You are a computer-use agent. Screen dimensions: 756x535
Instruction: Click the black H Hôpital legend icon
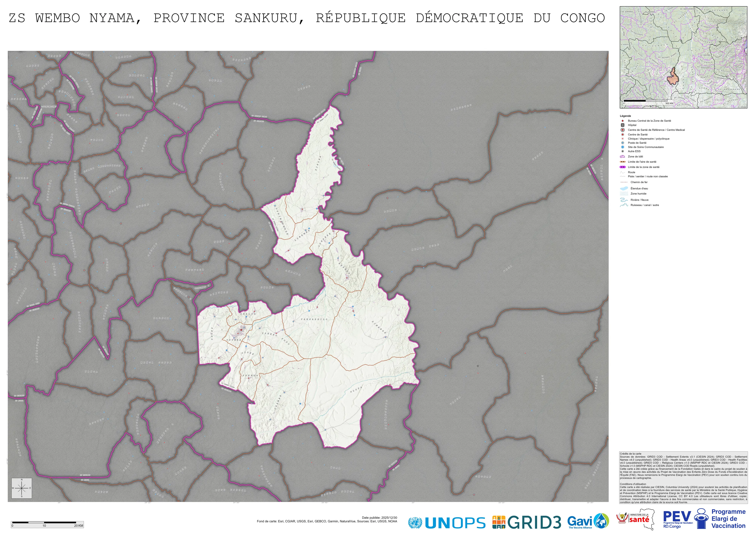(622, 125)
